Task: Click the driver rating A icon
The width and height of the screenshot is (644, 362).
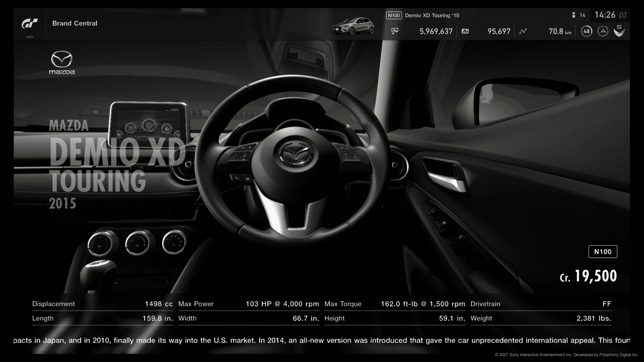Action: click(x=603, y=31)
